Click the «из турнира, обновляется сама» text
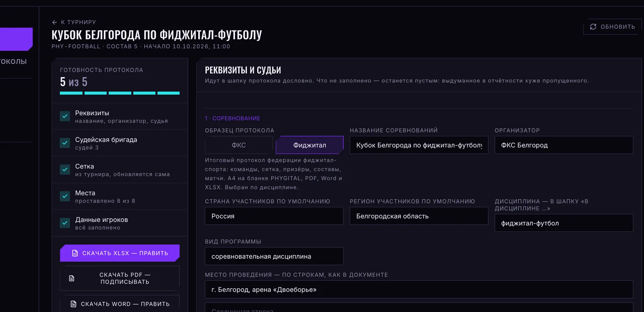644x312 pixels. pyautogui.click(x=122, y=174)
